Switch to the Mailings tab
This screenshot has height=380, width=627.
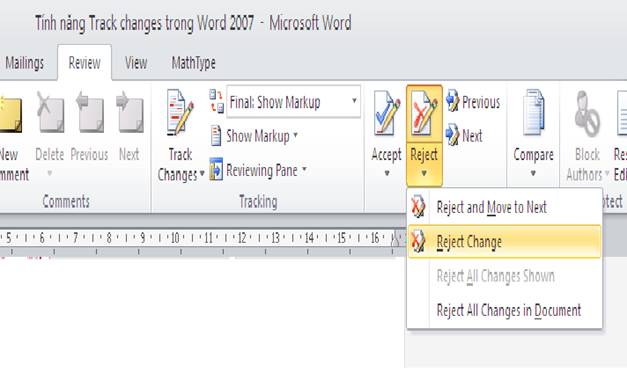click(24, 63)
